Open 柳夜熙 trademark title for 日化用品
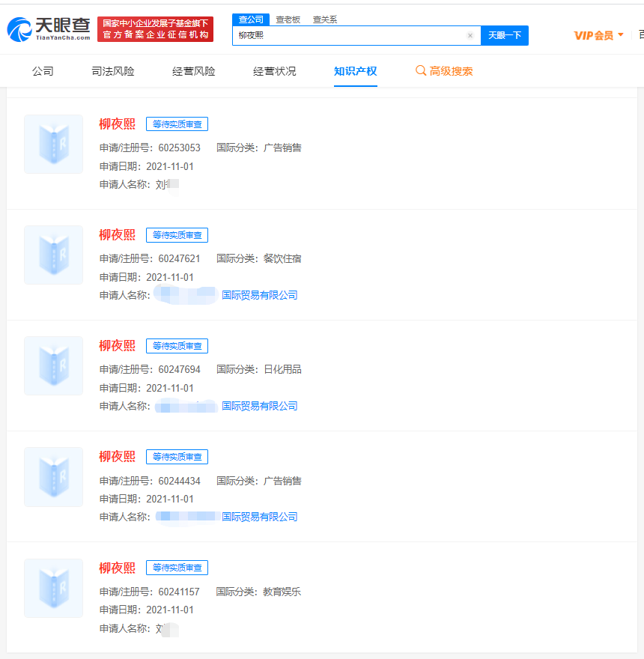This screenshot has width=644, height=659. tap(118, 346)
